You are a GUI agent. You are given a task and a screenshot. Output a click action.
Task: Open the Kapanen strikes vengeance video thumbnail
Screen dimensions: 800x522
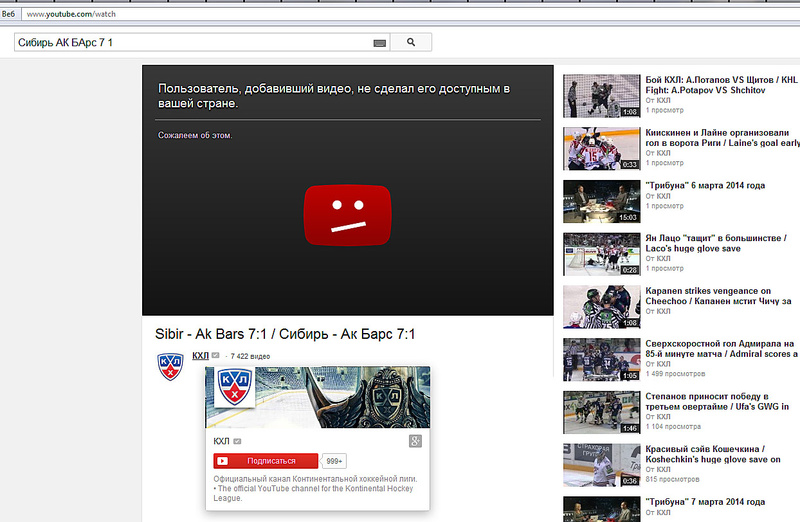pyautogui.click(x=601, y=308)
